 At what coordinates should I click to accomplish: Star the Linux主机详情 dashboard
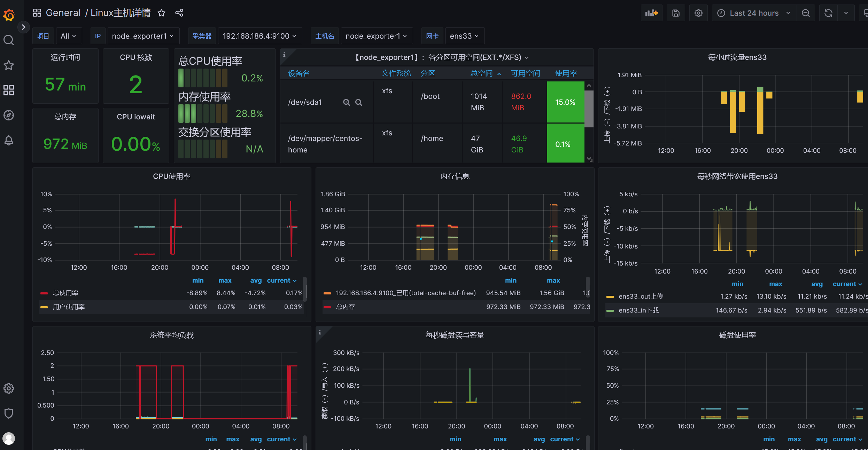pyautogui.click(x=161, y=13)
